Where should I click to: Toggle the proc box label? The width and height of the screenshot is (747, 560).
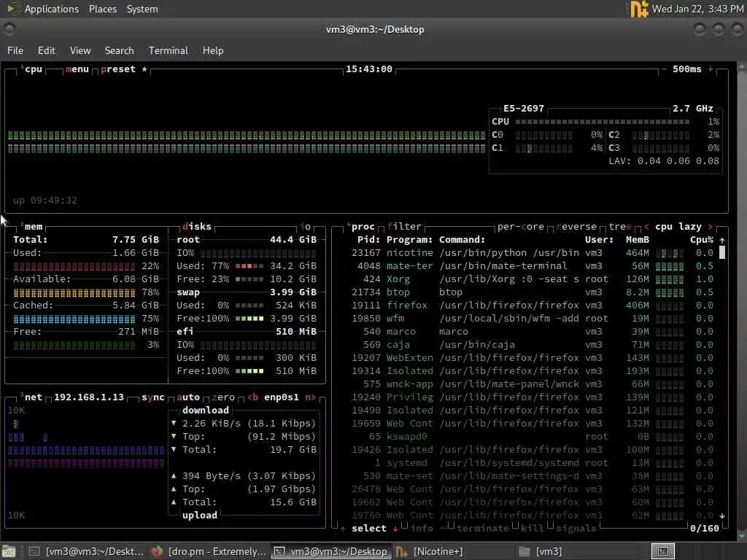click(x=360, y=227)
